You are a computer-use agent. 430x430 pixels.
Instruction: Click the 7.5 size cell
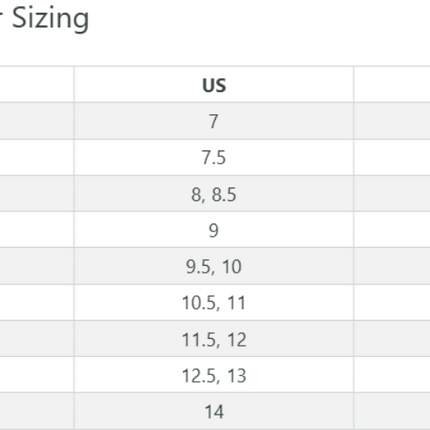(x=214, y=157)
